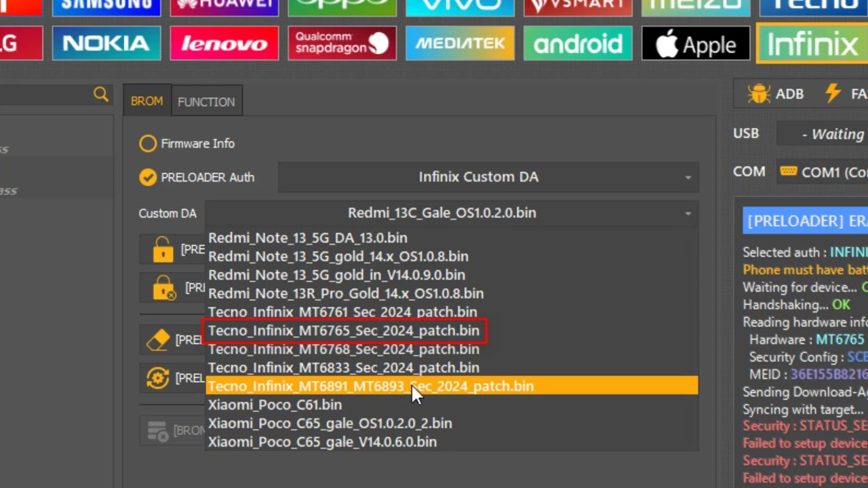The image size is (868, 488).
Task: Click the eraser erase icon
Action: point(158,340)
